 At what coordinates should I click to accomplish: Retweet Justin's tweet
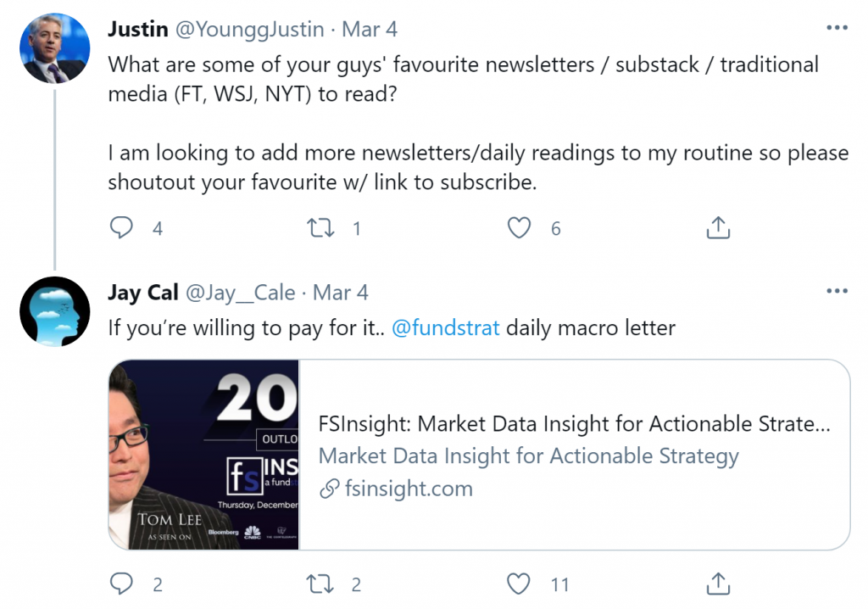pos(320,227)
